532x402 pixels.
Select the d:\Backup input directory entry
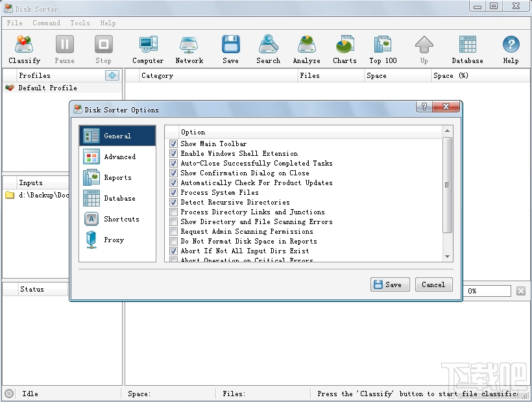coord(36,195)
